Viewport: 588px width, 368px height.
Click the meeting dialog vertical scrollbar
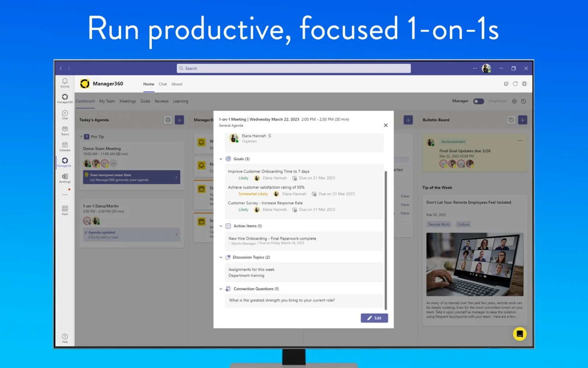pyautogui.click(x=386, y=240)
